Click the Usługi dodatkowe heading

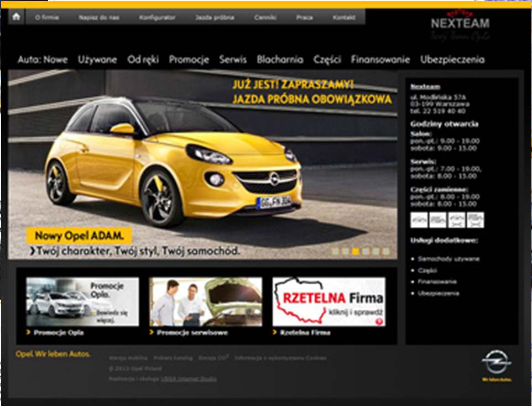[444, 241]
